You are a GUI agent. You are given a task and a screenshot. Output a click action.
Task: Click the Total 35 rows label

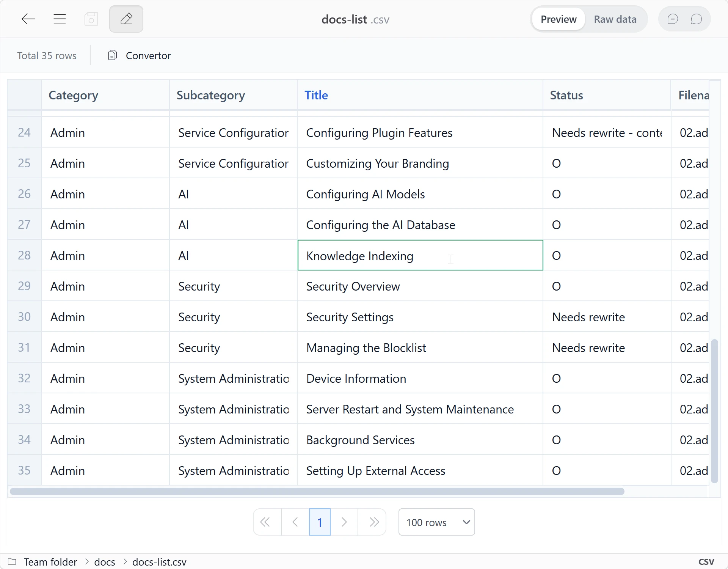click(x=47, y=56)
